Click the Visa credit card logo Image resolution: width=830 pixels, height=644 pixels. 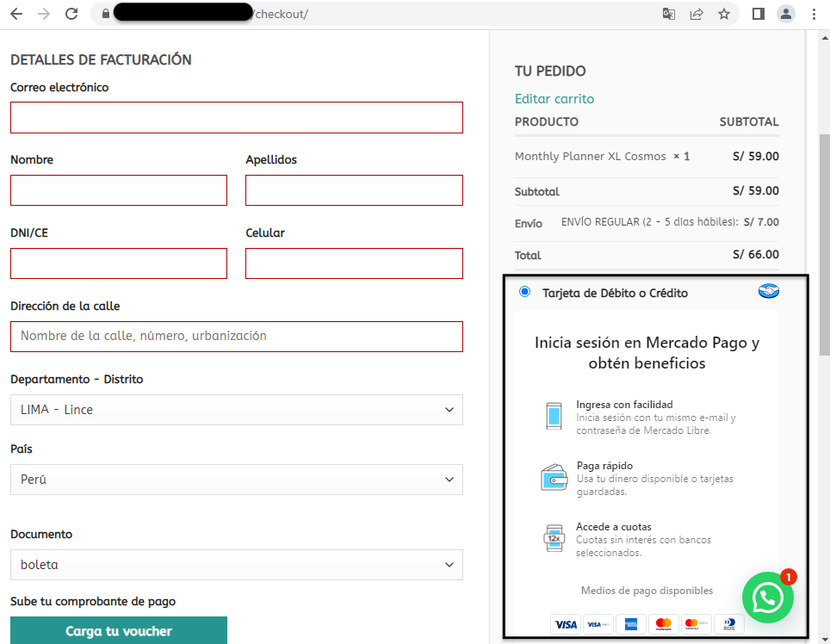[566, 624]
